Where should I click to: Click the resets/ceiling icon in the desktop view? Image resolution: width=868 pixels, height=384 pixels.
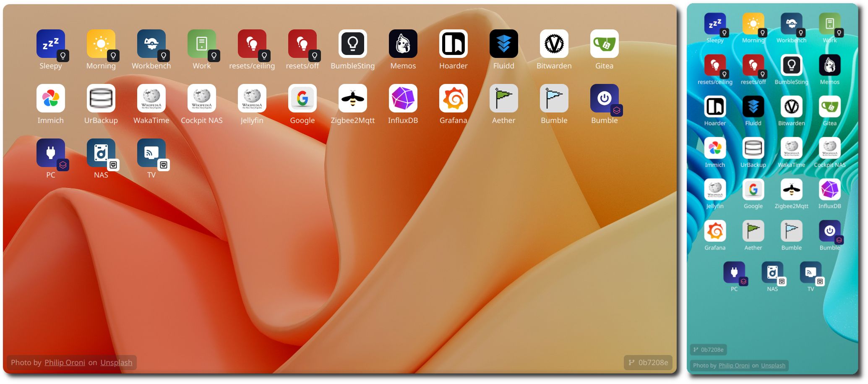coord(252,44)
